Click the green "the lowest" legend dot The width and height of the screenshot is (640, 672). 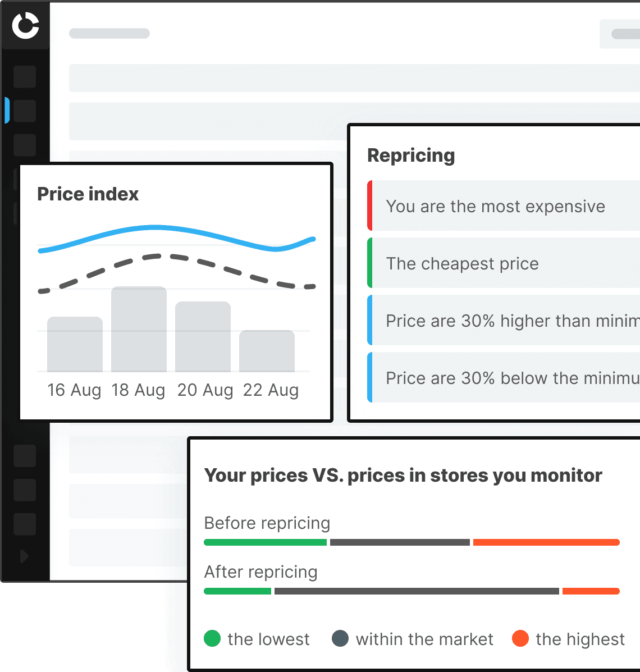click(x=212, y=638)
